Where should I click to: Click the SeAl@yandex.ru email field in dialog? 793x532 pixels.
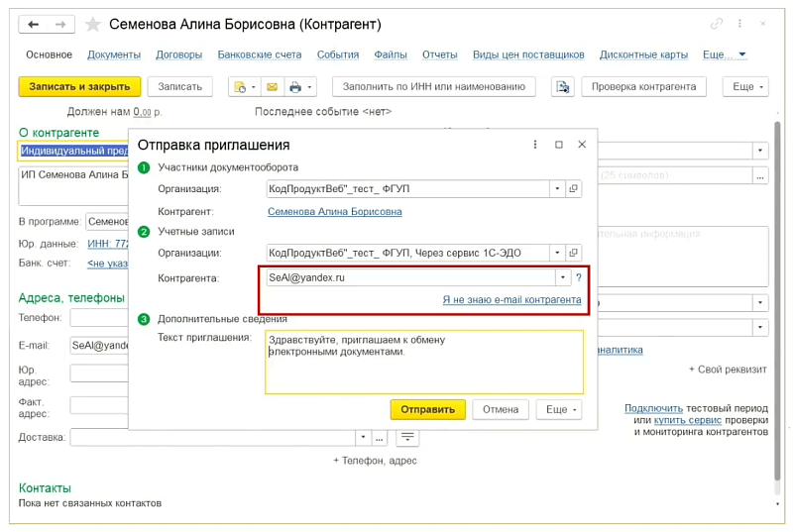[x=410, y=277]
